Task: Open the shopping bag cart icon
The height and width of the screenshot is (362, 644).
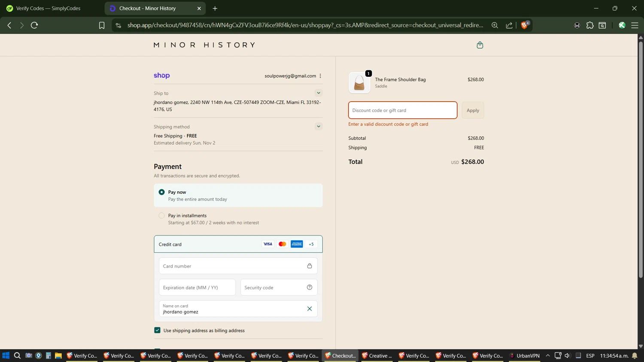Action: [480, 45]
